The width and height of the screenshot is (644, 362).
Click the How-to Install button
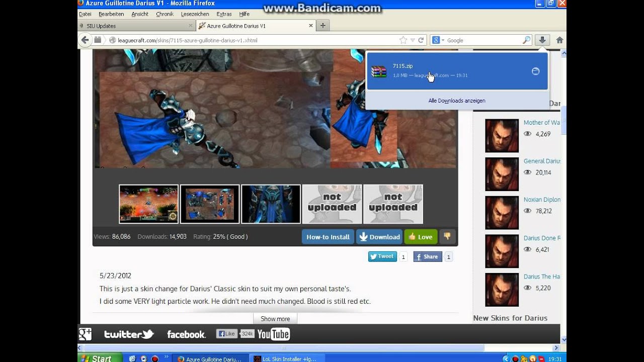[328, 237]
